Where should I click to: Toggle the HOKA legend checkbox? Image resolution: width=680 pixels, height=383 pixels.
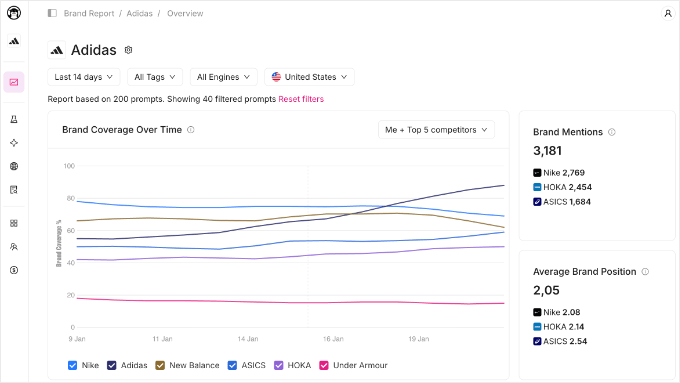(x=278, y=365)
